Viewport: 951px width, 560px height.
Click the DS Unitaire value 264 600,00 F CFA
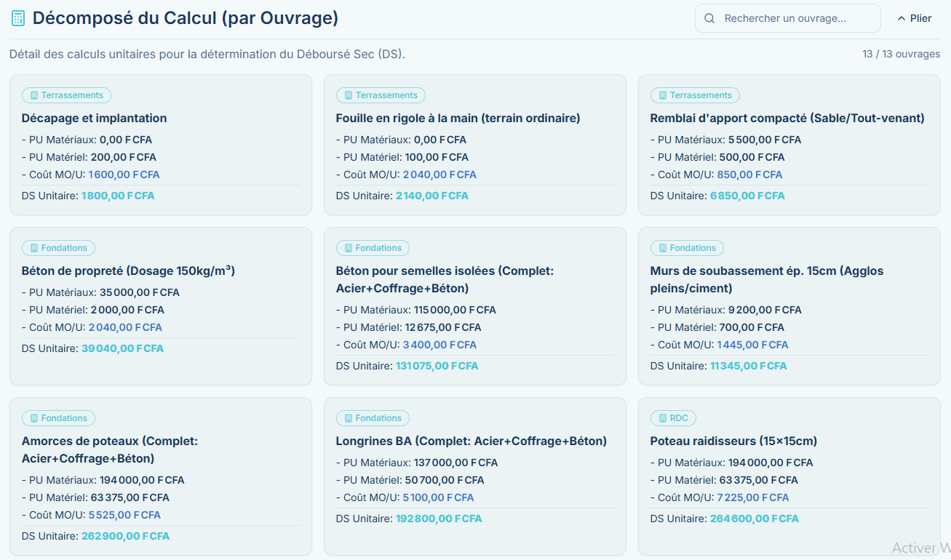pyautogui.click(x=755, y=519)
